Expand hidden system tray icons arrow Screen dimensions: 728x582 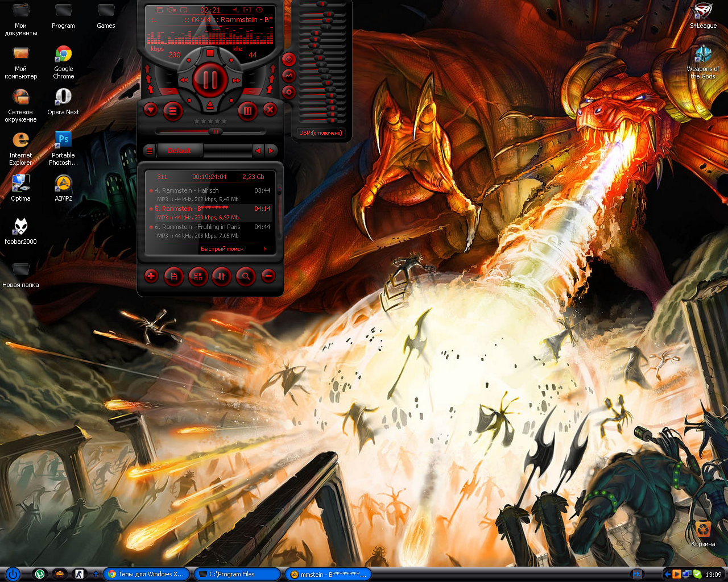(667, 574)
